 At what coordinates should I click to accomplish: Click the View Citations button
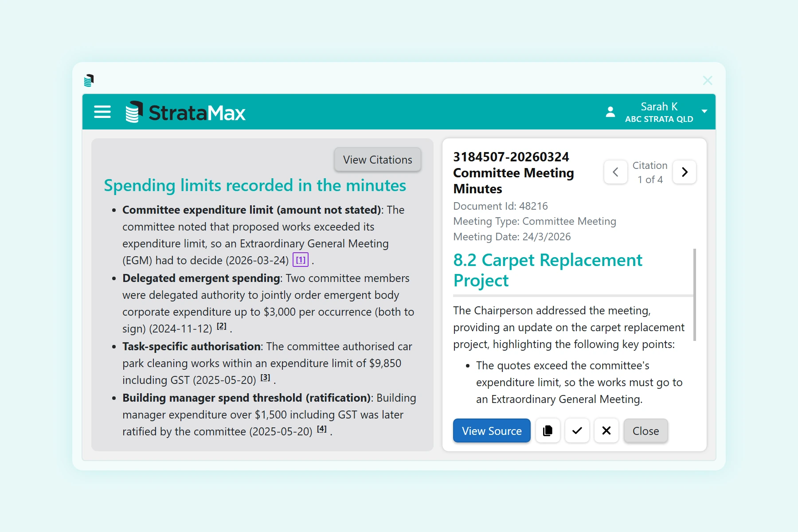click(378, 160)
